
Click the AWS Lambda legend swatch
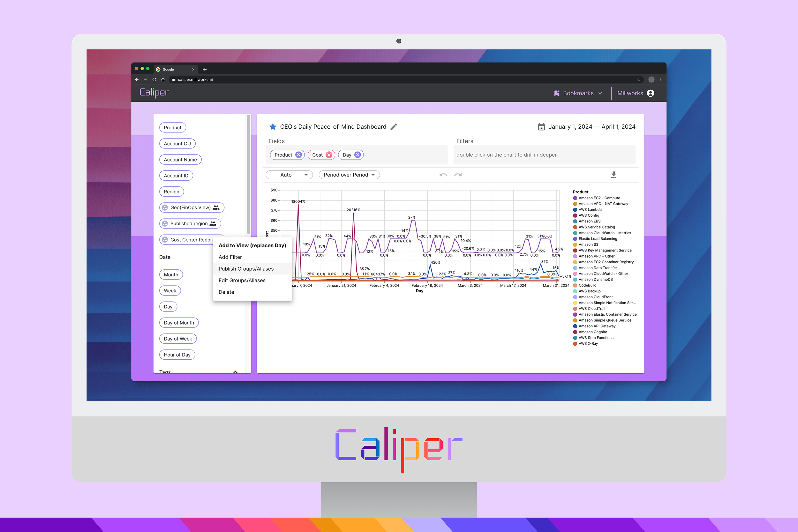pos(575,210)
